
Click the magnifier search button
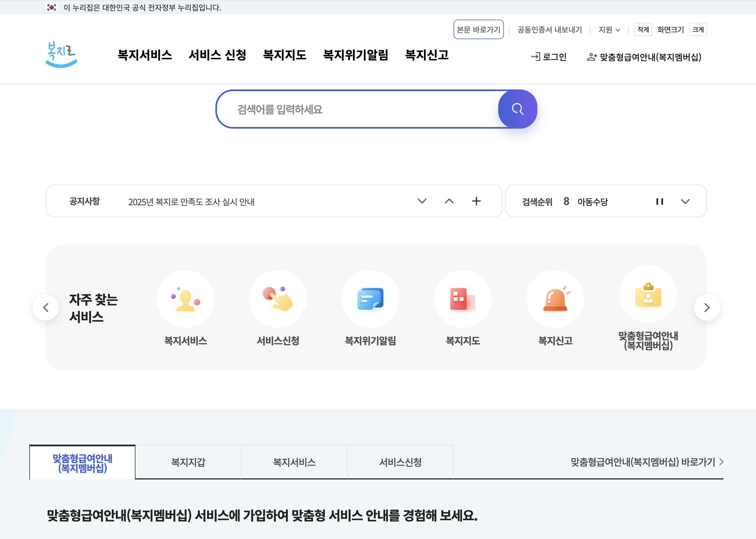[517, 109]
